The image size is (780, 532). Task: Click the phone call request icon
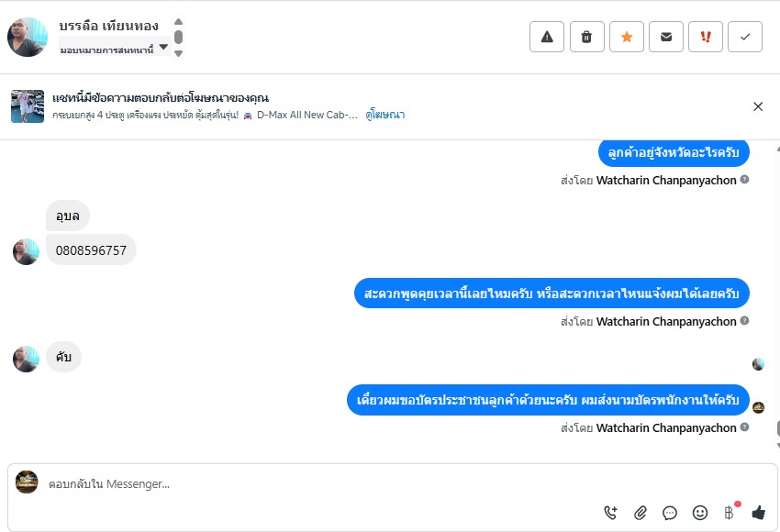pyautogui.click(x=611, y=513)
